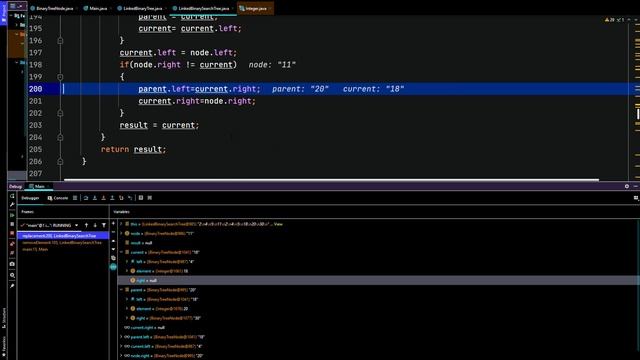Resume program with green play icon
Screen dimensions: 640x360
[x=12, y=215]
